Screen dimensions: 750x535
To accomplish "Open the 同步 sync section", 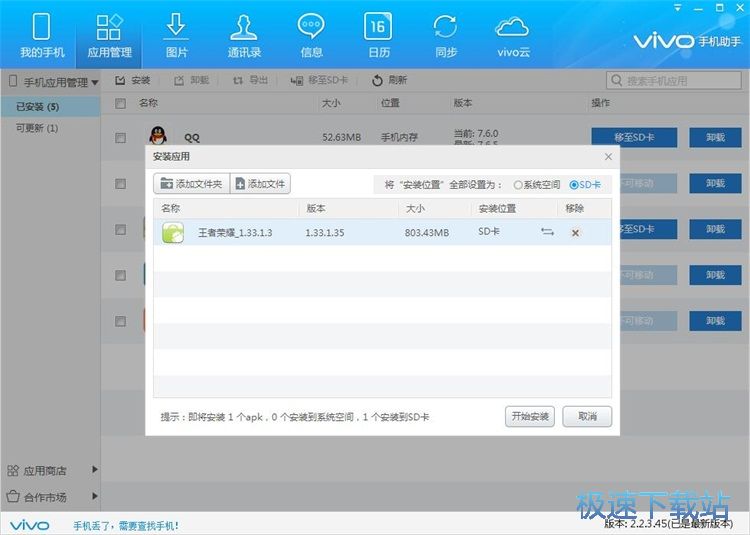I will [446, 35].
